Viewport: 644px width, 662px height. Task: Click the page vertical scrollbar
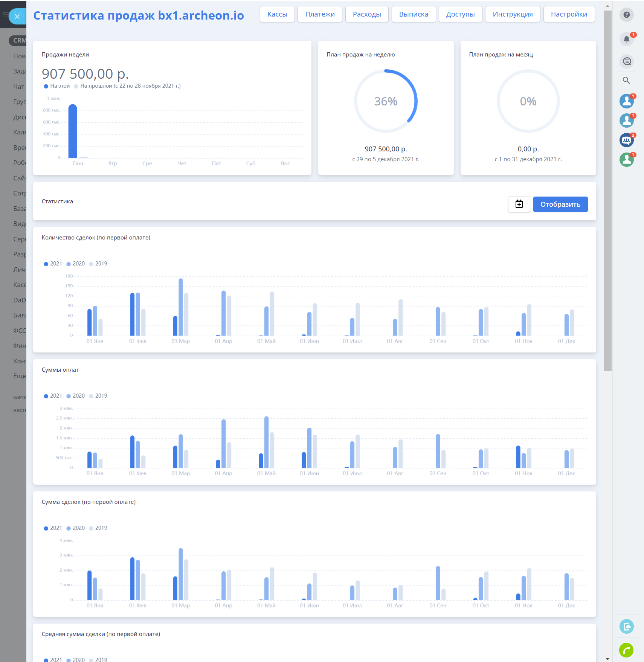607,188
